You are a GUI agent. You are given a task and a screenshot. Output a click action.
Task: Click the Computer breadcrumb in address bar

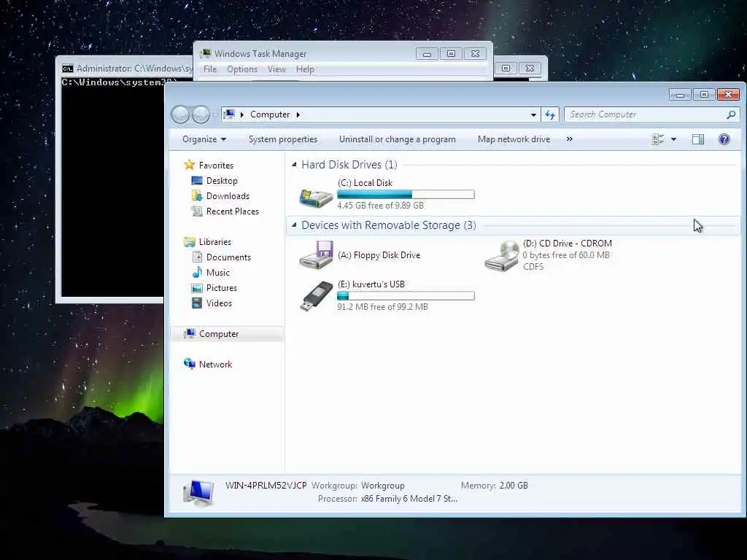[270, 114]
